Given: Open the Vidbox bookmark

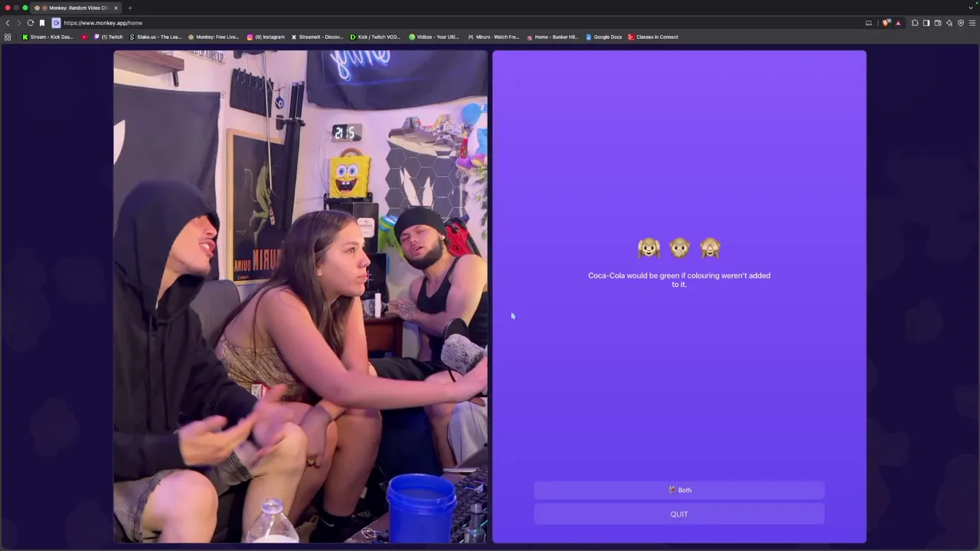Looking at the screenshot, I should pos(434,37).
